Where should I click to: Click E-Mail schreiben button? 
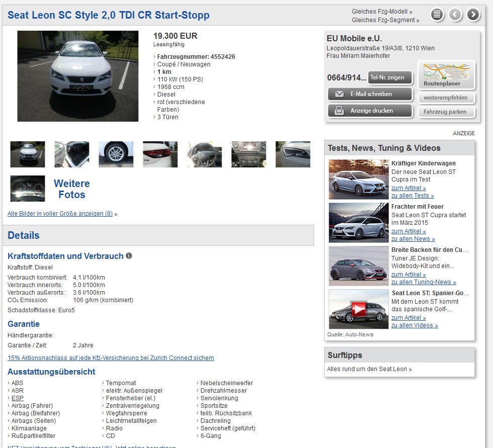[x=370, y=94]
